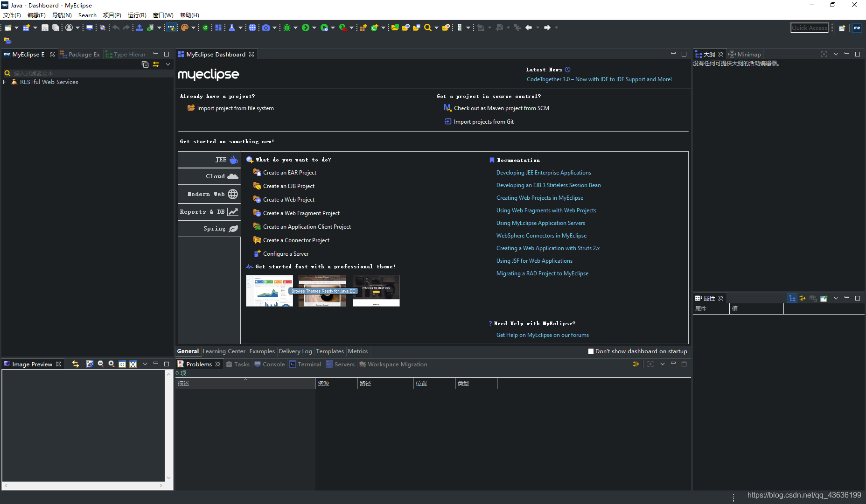
Task: Open the New file dropdown arrow
Action: tap(17, 28)
